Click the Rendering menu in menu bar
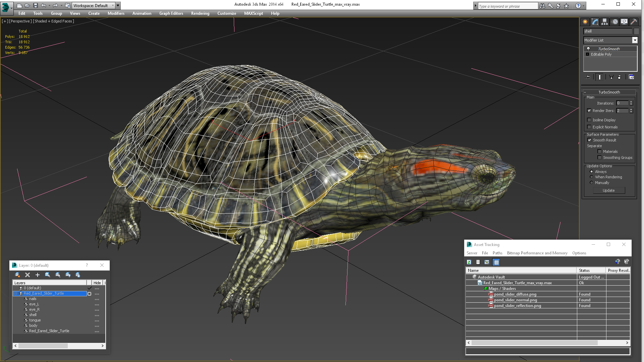This screenshot has height=362, width=644. pyautogui.click(x=200, y=13)
